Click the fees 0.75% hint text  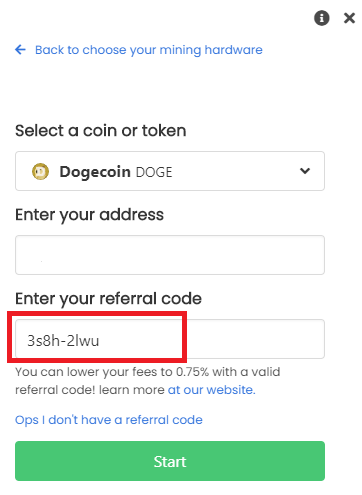tap(148, 372)
